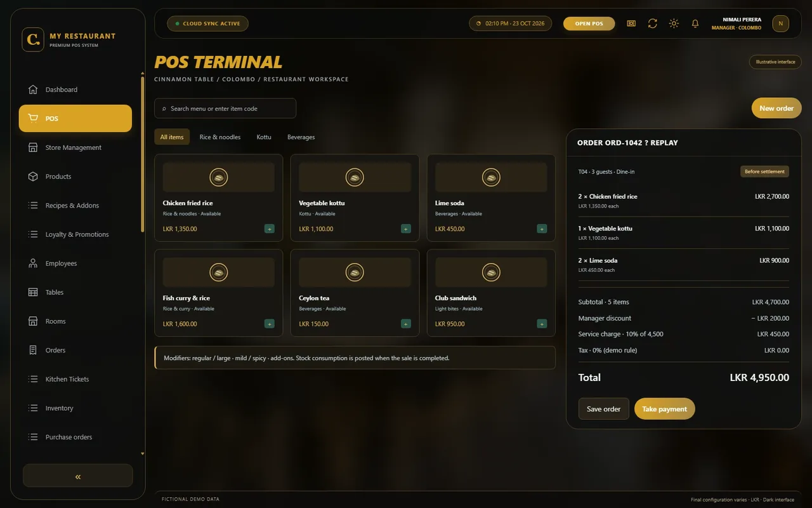Open Loyalty & Promotions section

(75, 234)
